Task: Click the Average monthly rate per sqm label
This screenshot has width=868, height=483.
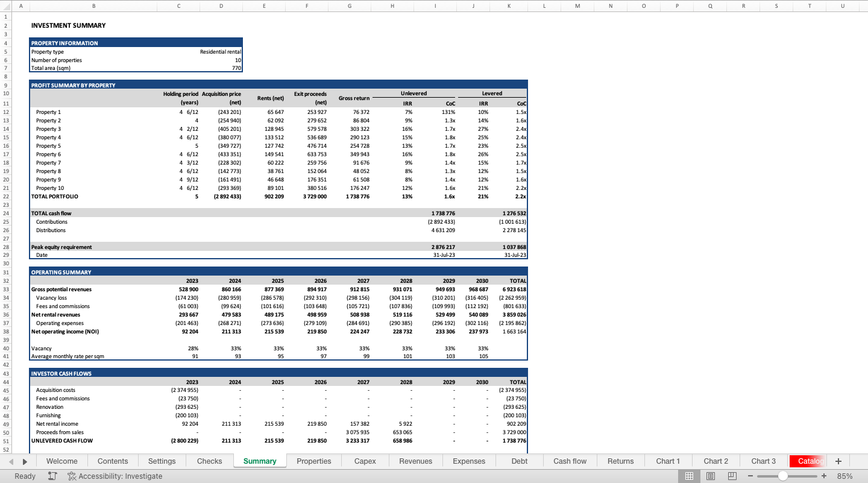Action: pos(68,356)
